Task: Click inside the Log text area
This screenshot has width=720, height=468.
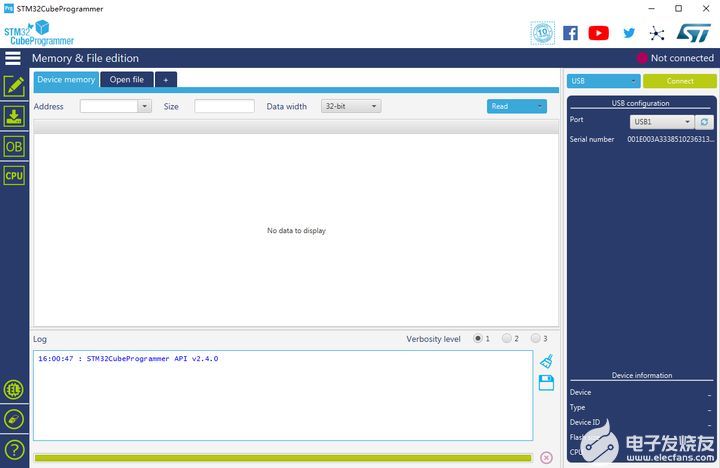Action: (x=283, y=395)
